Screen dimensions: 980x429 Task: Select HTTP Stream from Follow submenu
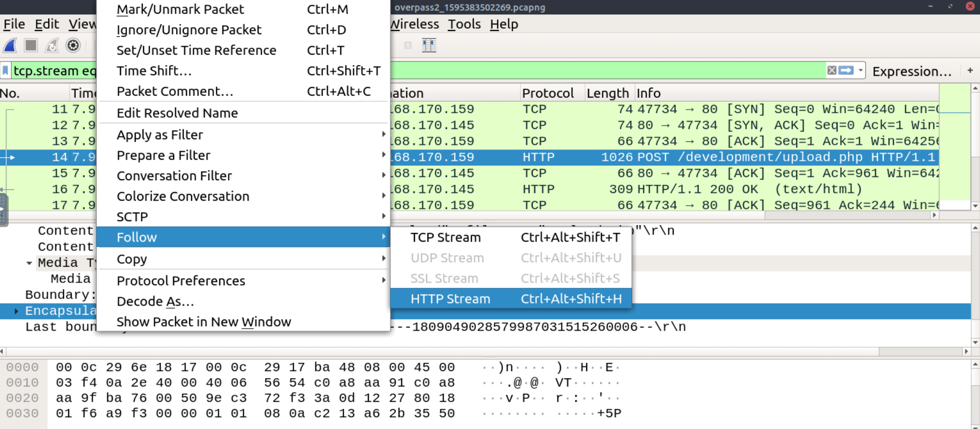[x=450, y=299]
